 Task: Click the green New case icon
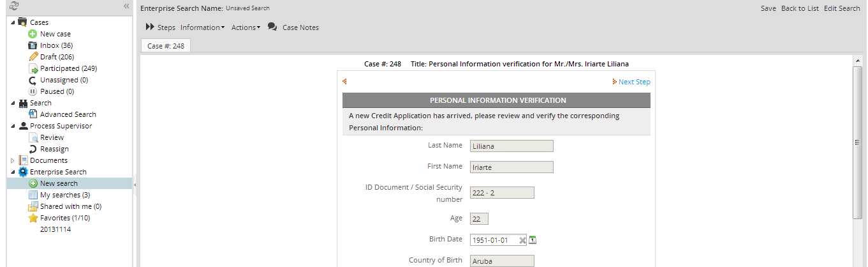tap(33, 34)
